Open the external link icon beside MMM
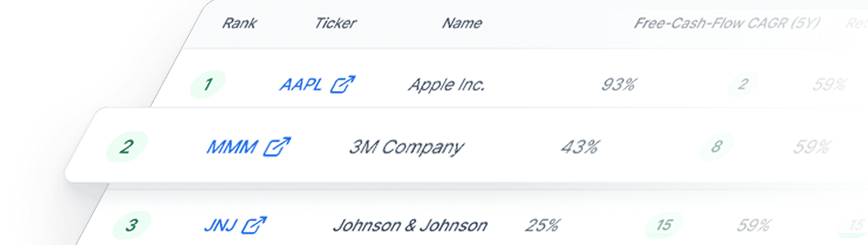Image resolution: width=868 pixels, height=245 pixels. [x=277, y=147]
